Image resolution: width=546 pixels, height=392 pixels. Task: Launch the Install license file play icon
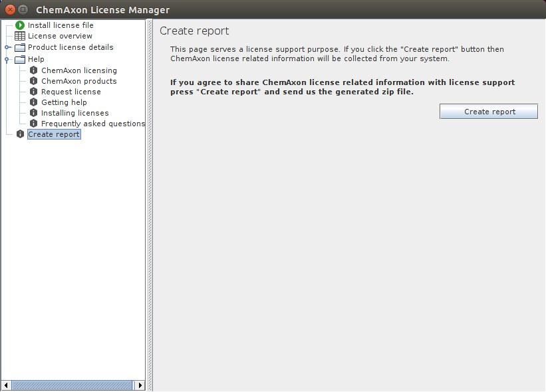point(19,25)
